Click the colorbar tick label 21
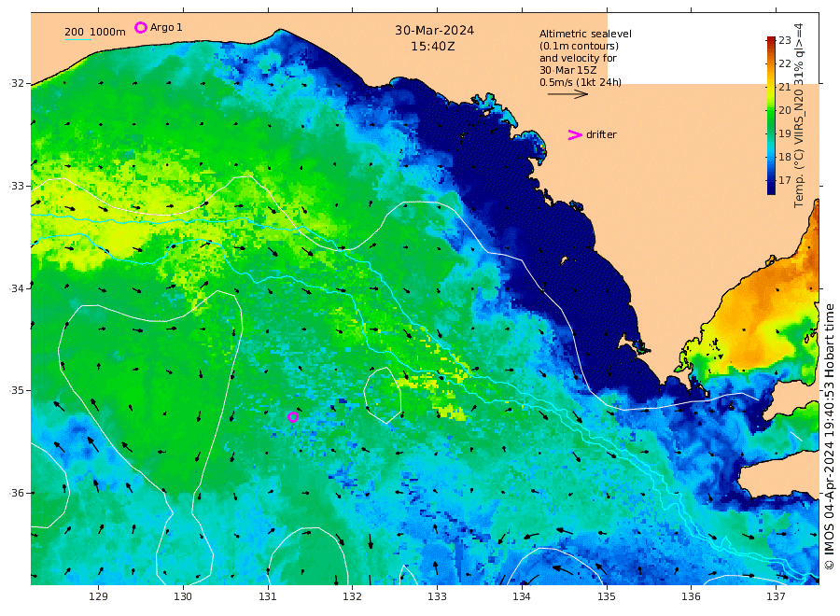Viewport: 840px width, 616px height. pyautogui.click(x=785, y=87)
